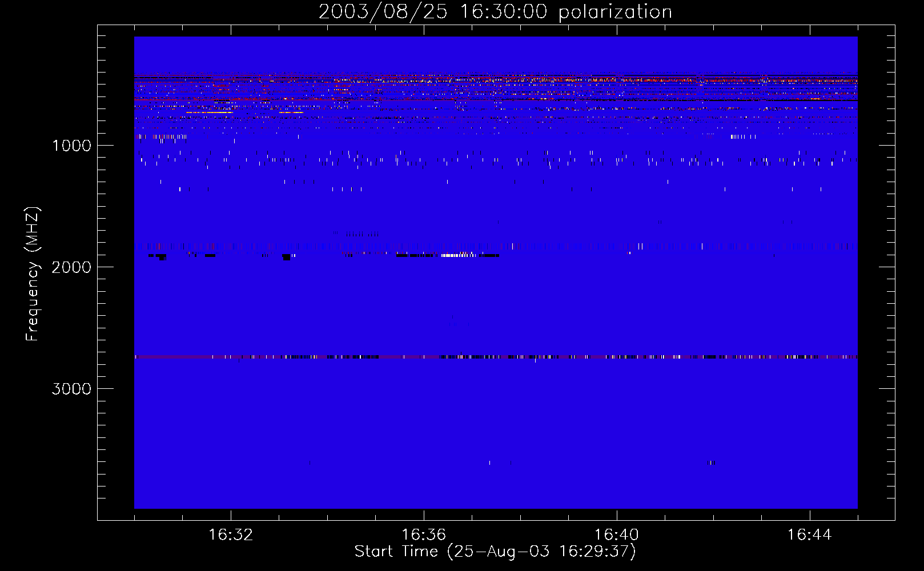
Task: Click the plot title '2003/08/25 16:30:00 polarization'
Action: [495, 12]
